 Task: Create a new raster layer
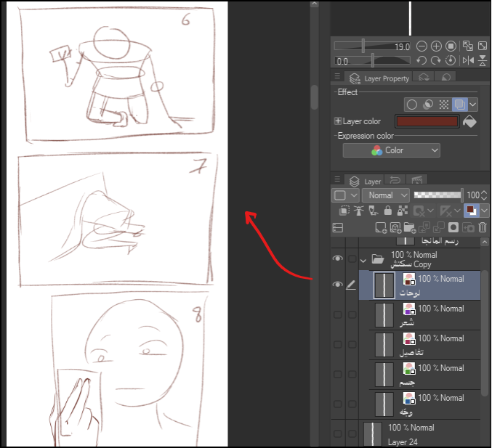(x=381, y=227)
